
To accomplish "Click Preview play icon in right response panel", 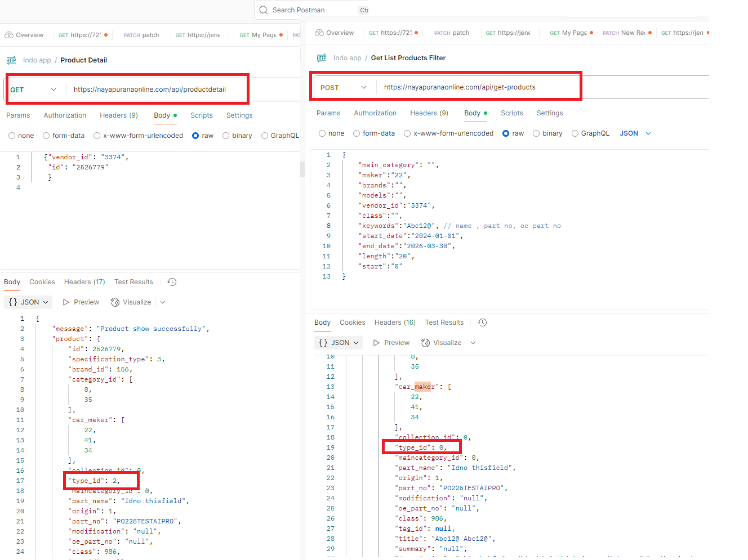I will tap(377, 343).
